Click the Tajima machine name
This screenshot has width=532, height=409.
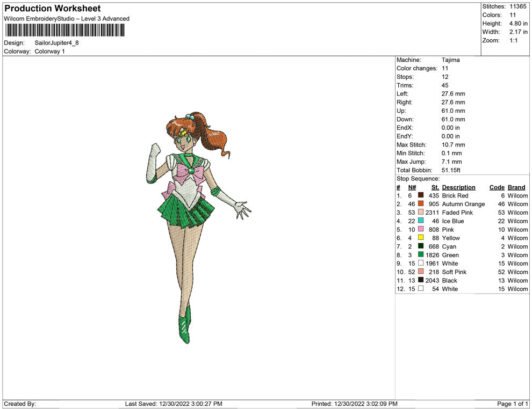(x=450, y=60)
